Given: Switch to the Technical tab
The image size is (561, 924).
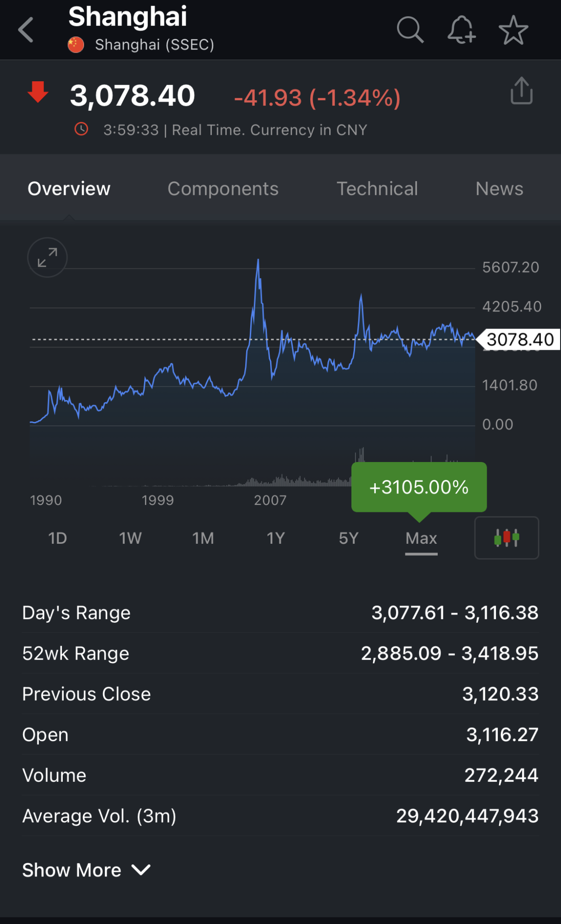Looking at the screenshot, I should pyautogui.click(x=377, y=188).
